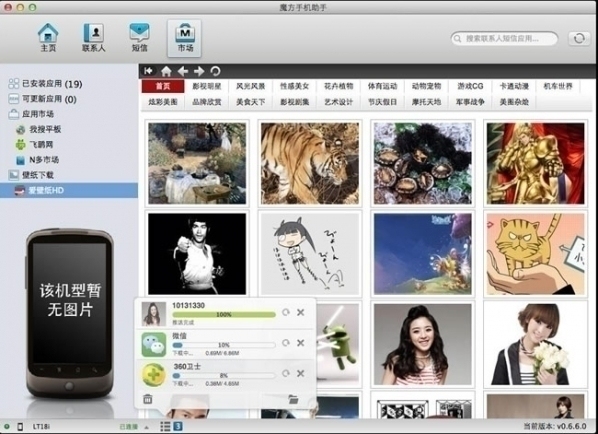Retry the 360卫士 download

(285, 373)
